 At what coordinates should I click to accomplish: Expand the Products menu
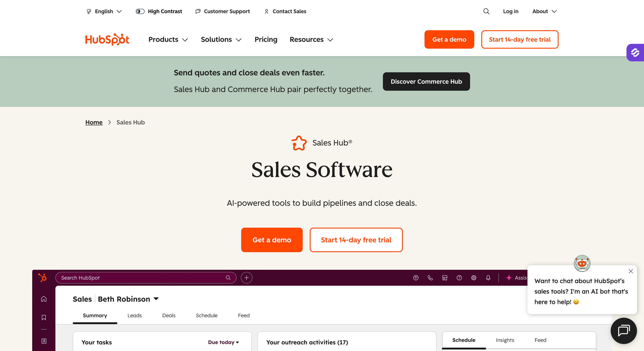click(x=168, y=39)
